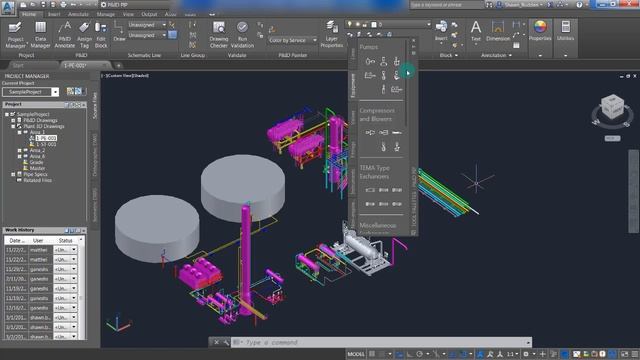Open the Edit Block tool
This screenshot has width=640, height=360.
pos(101,35)
